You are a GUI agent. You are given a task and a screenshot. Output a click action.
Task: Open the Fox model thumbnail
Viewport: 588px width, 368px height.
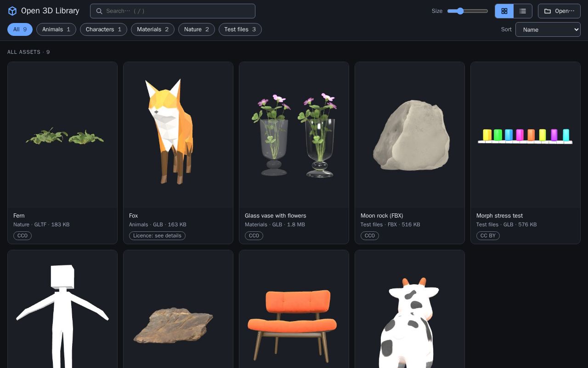tap(178, 135)
